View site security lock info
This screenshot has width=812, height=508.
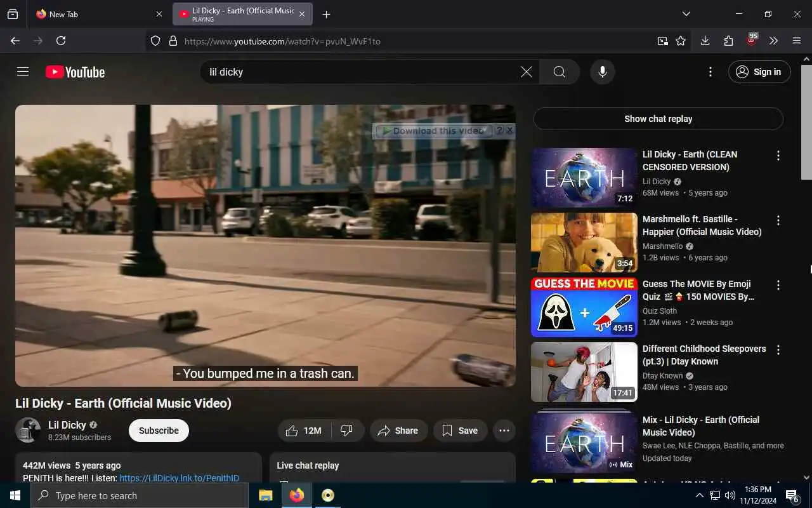click(x=173, y=41)
